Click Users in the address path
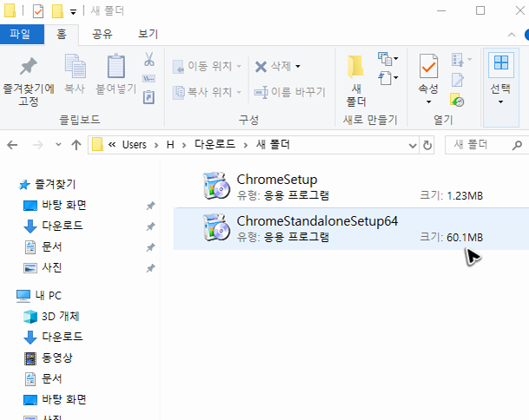The width and height of the screenshot is (529, 420). (x=135, y=145)
